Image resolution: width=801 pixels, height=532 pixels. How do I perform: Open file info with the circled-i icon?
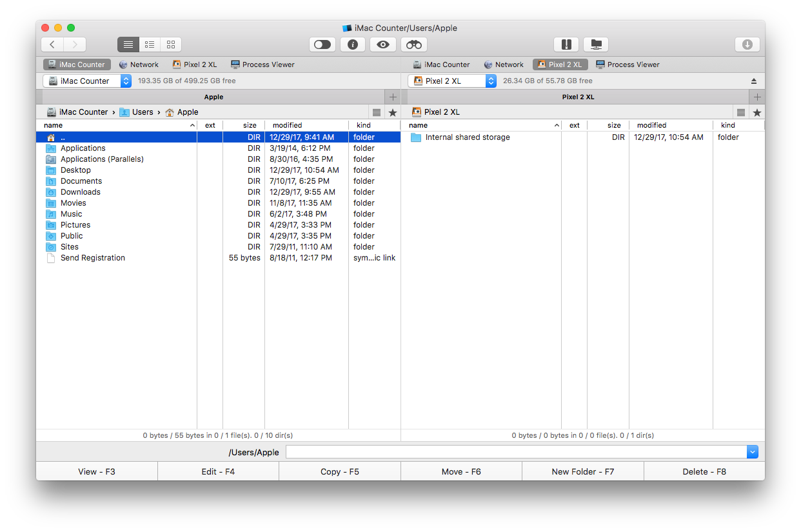pyautogui.click(x=353, y=44)
